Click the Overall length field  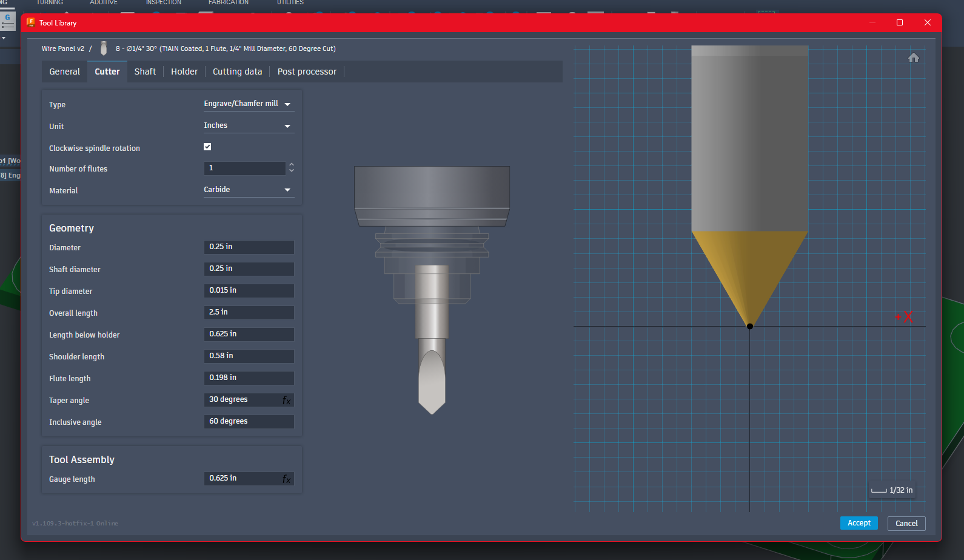[x=249, y=312]
